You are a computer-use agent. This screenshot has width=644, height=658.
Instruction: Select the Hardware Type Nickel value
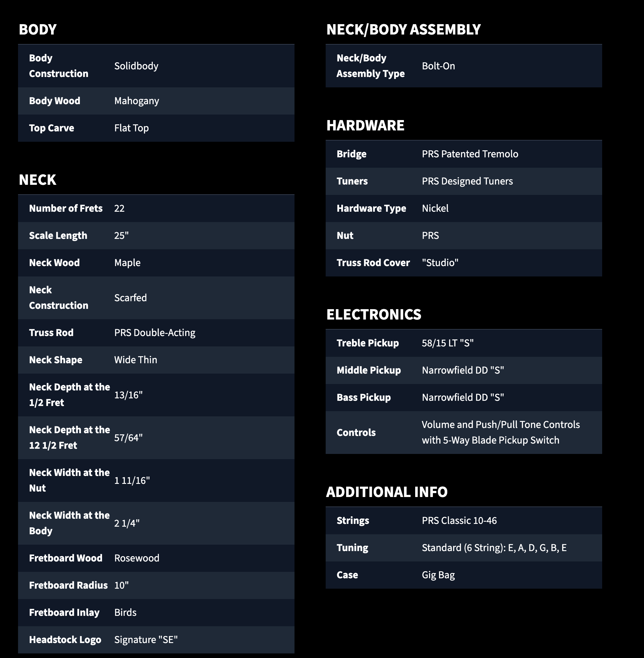[x=435, y=208]
